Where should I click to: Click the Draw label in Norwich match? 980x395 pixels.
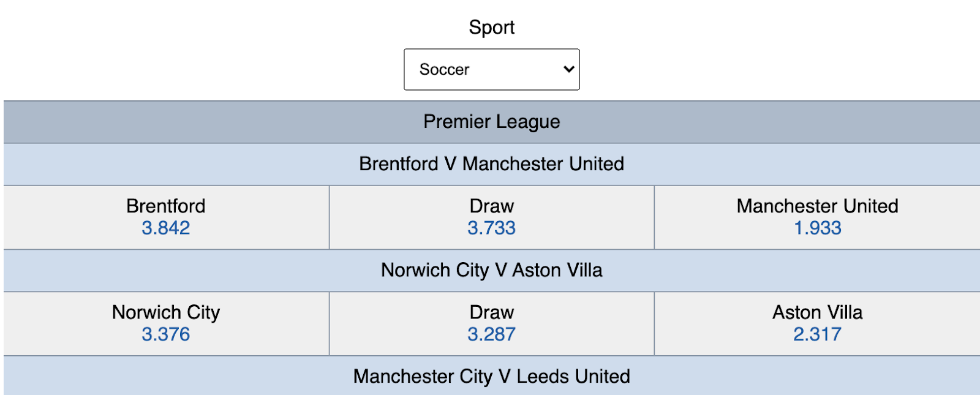click(492, 312)
